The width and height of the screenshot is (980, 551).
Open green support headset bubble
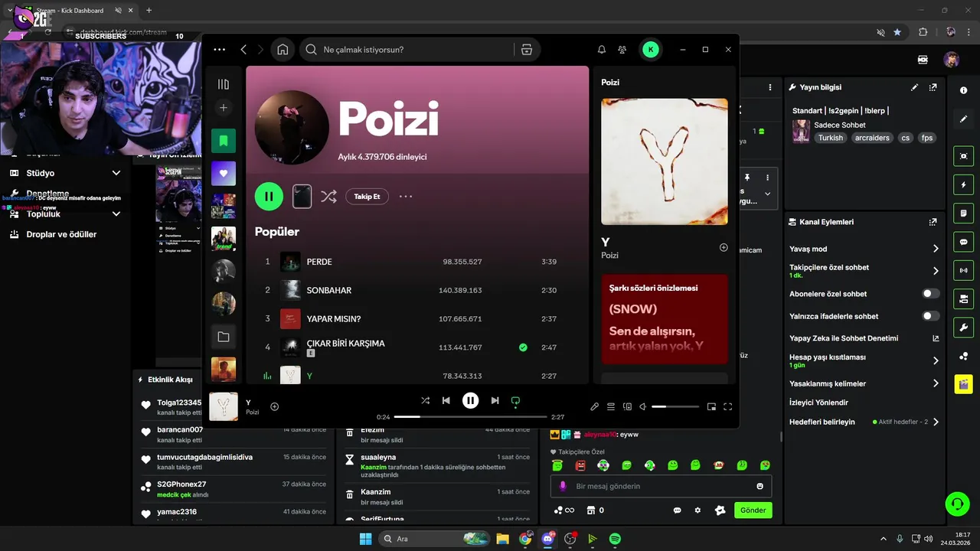(x=957, y=504)
